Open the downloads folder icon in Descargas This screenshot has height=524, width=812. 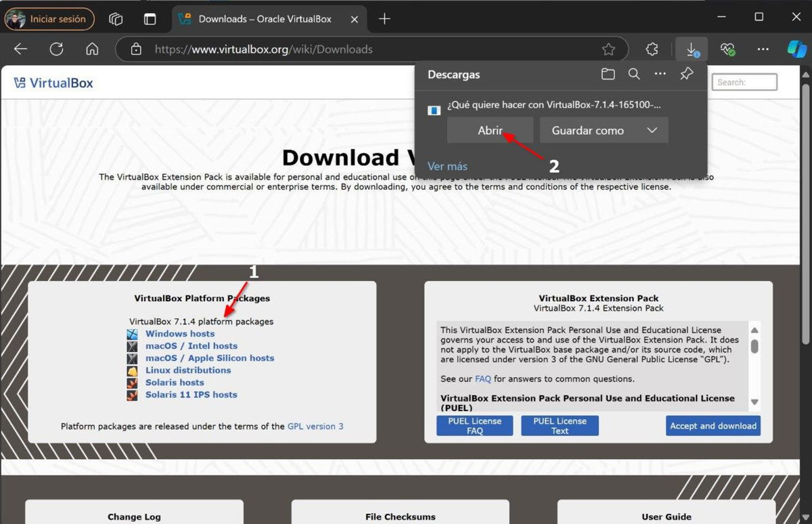click(608, 74)
